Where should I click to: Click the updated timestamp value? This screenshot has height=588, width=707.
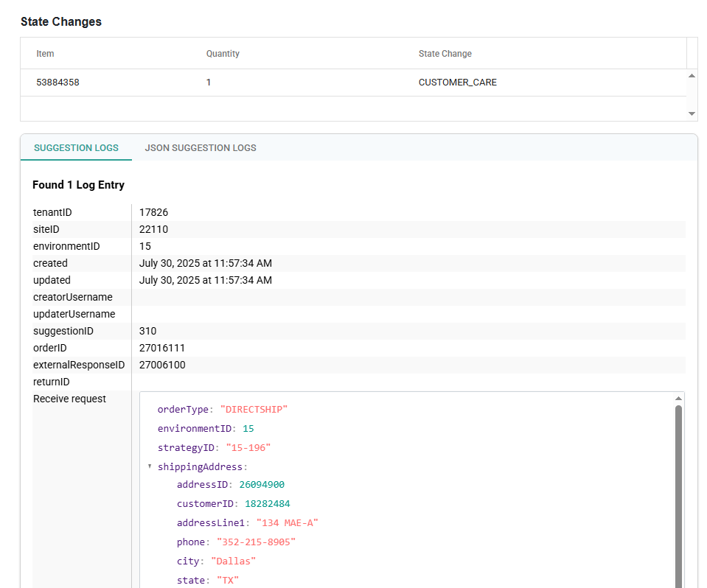pos(205,280)
